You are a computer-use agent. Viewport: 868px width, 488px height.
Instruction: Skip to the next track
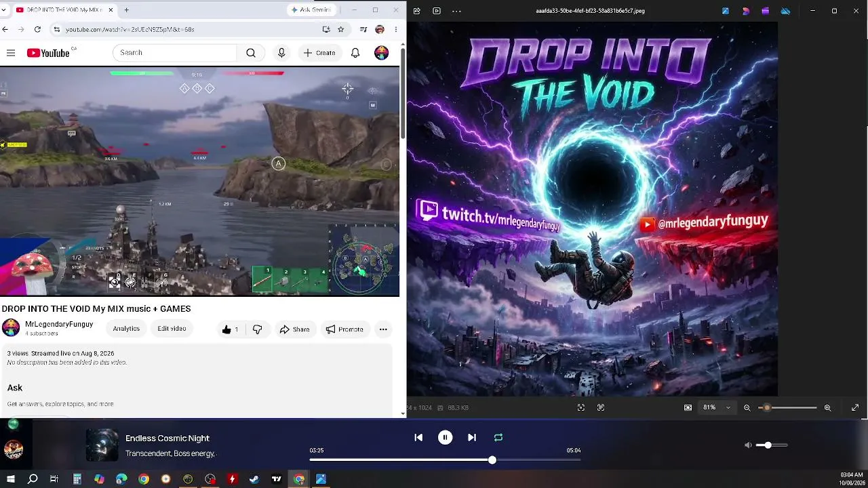472,438
